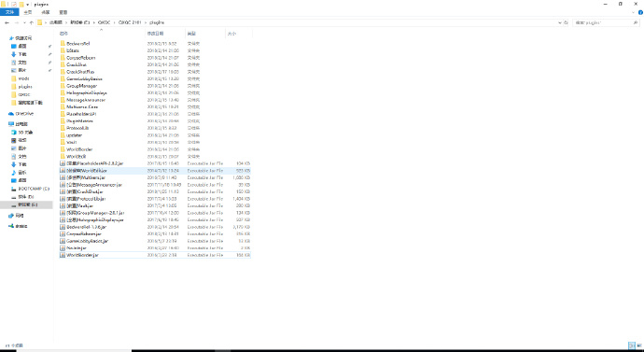Refresh the plugins folder view
The height and width of the screenshot is (352, 644).
566,22
